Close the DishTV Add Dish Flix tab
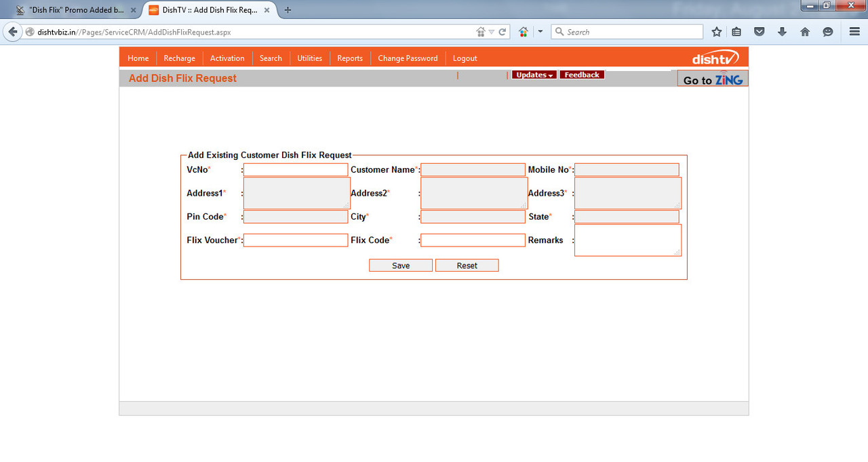 click(267, 10)
